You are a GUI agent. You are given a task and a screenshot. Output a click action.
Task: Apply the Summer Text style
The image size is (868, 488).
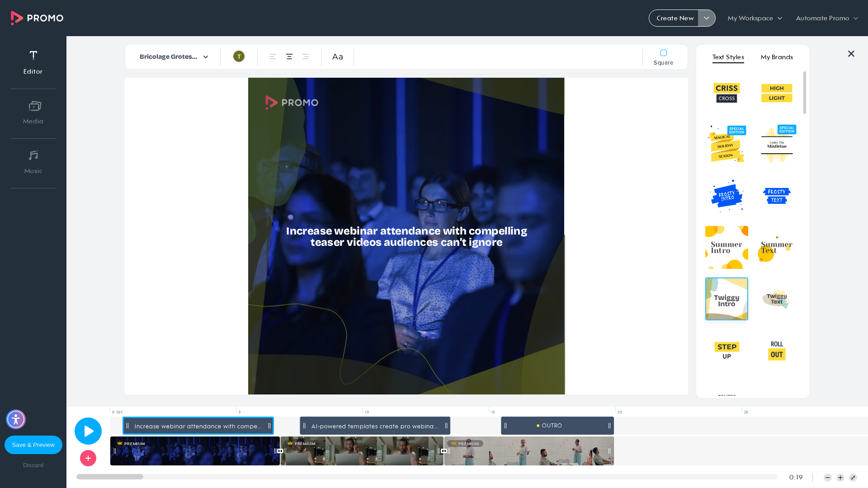(x=776, y=249)
